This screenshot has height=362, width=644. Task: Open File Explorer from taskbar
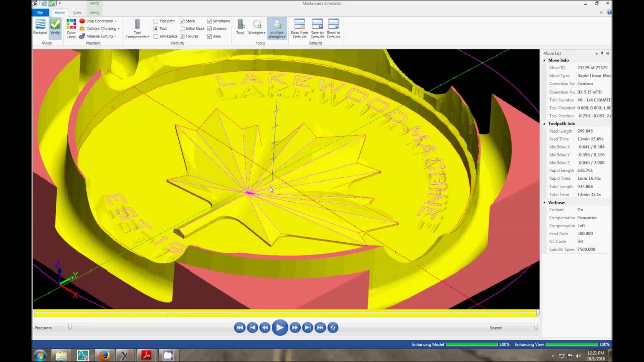pos(61,355)
